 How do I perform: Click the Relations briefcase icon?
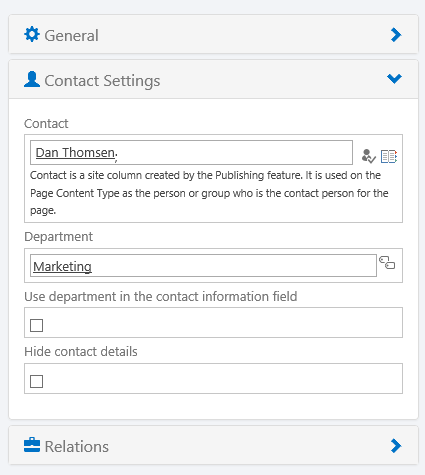pyautogui.click(x=32, y=445)
